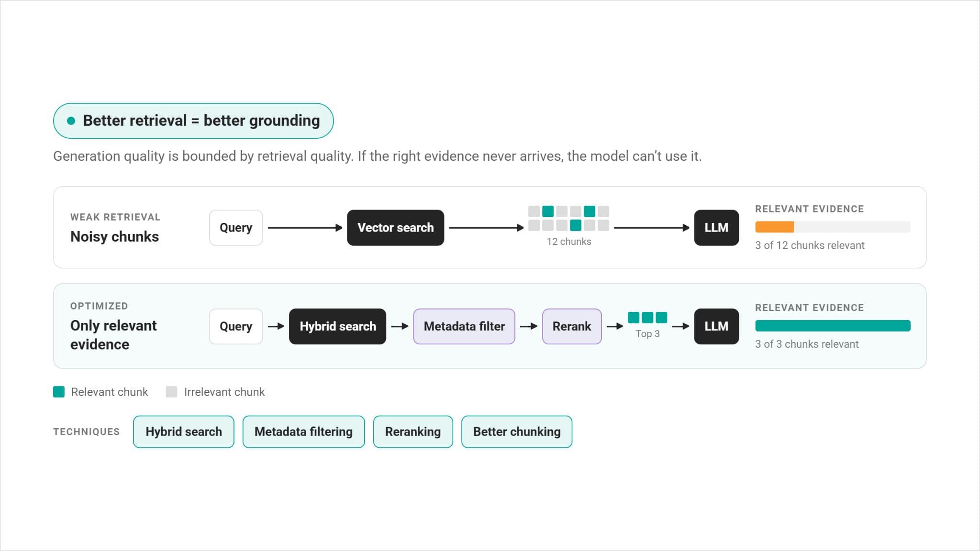Viewport: 980px width, 551px height.
Task: Click the Metadata filtering technique chip
Action: pyautogui.click(x=303, y=431)
